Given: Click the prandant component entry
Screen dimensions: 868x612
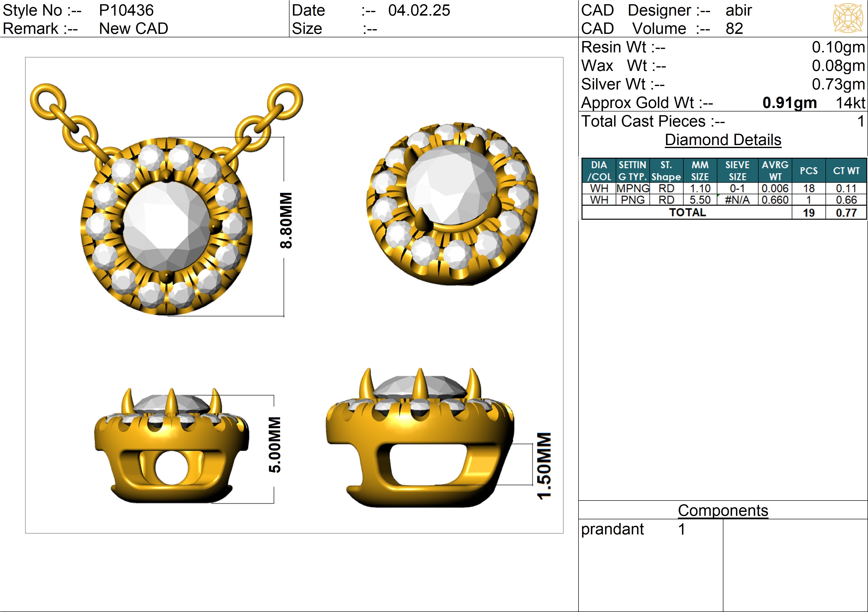Looking at the screenshot, I should [612, 529].
